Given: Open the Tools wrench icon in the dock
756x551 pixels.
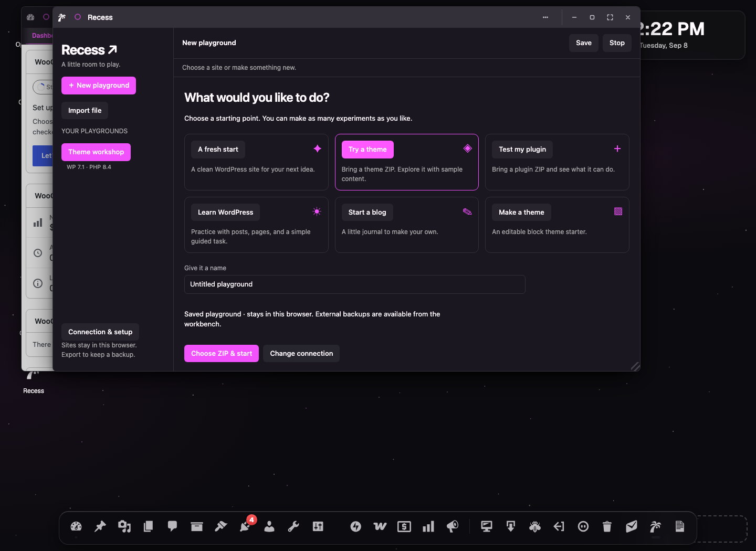Looking at the screenshot, I should 293,526.
